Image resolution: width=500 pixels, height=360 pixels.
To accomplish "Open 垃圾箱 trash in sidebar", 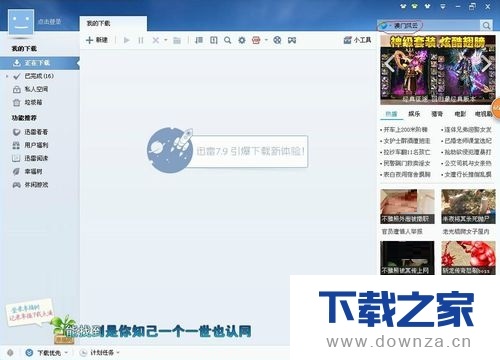I will (33, 102).
